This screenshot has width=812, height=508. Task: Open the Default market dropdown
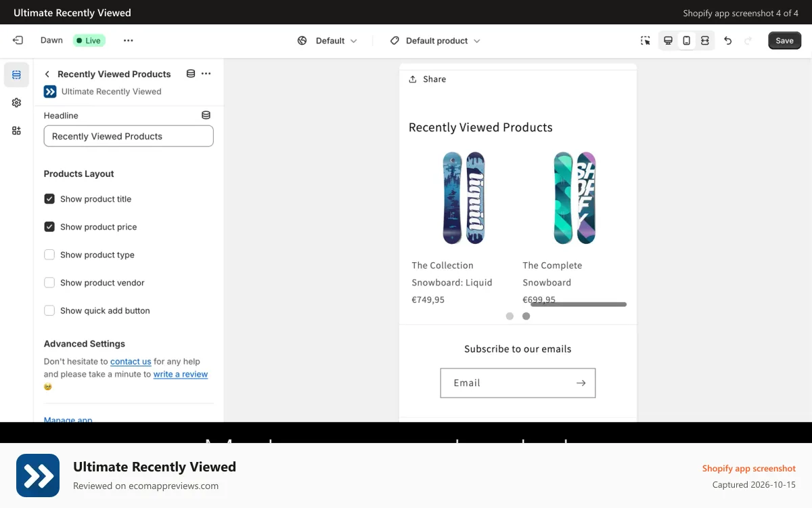pyautogui.click(x=327, y=41)
